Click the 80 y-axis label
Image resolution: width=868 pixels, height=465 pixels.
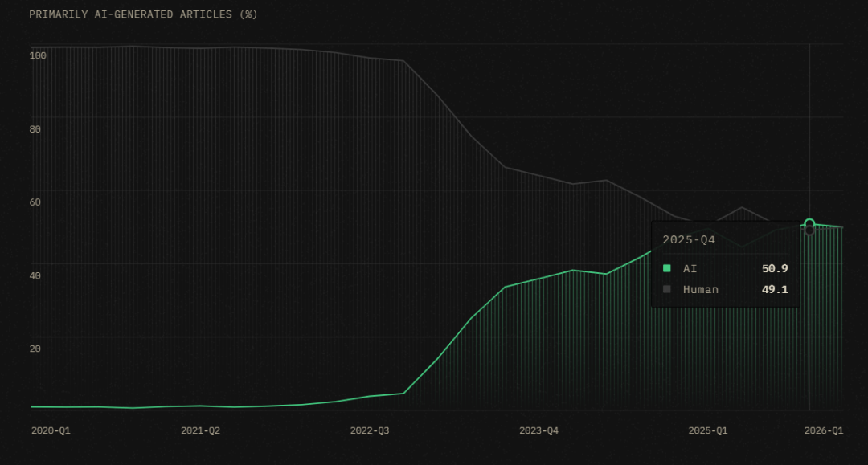pyautogui.click(x=35, y=129)
